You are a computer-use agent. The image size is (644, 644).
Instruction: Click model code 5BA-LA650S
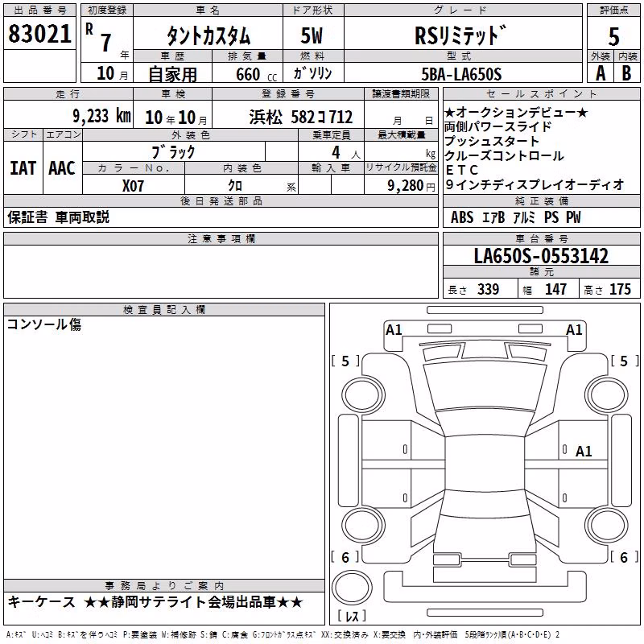pos(461,74)
